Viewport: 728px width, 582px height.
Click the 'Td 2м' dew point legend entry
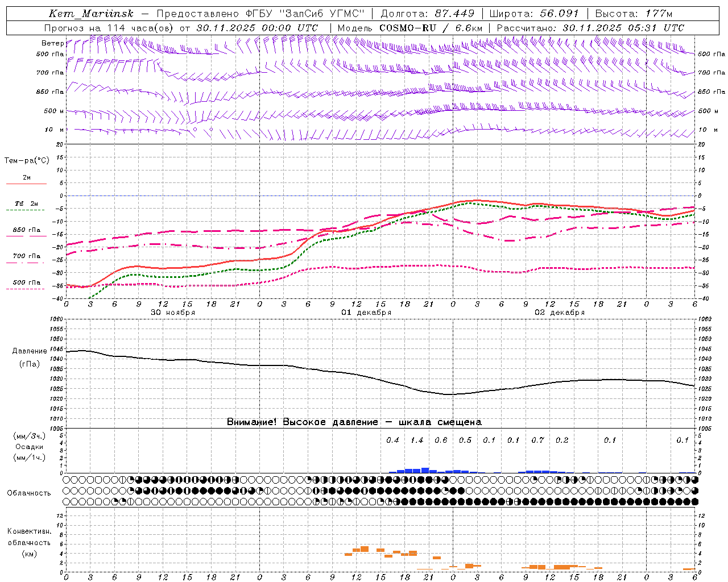pyautogui.click(x=27, y=203)
